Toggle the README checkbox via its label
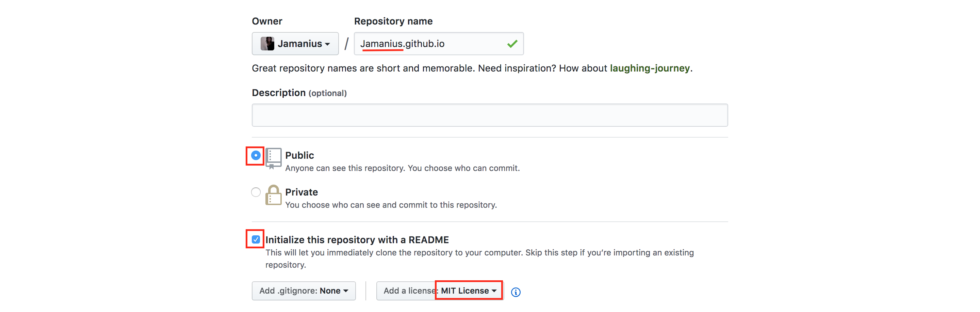The width and height of the screenshot is (980, 312). tap(357, 239)
